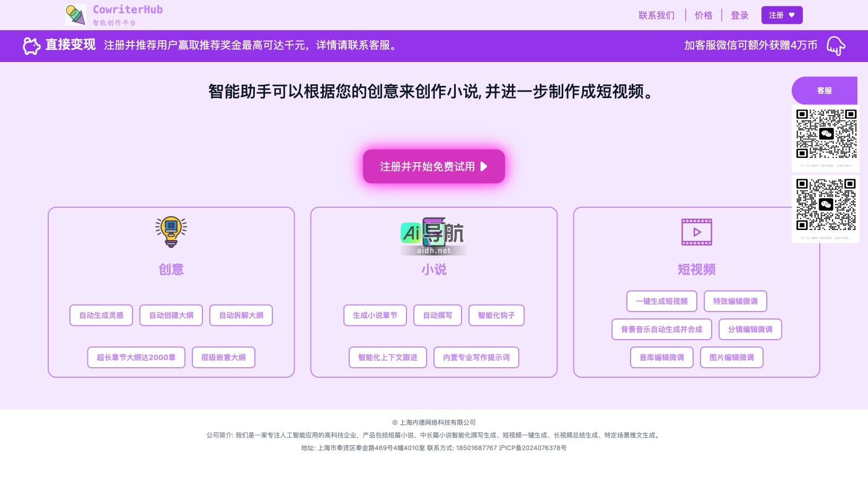Choose the 内置专业写作提示词 tag

[x=476, y=358]
